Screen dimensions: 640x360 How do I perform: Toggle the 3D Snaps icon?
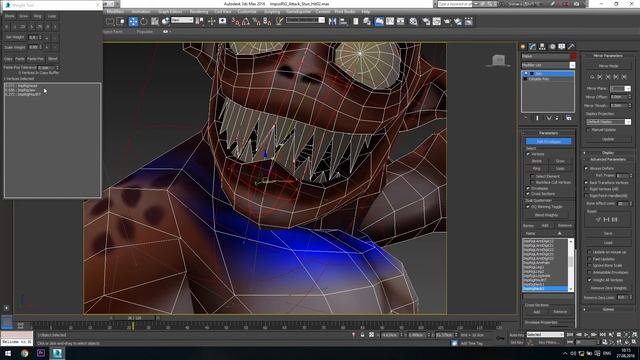pyautogui.click(x=235, y=21)
